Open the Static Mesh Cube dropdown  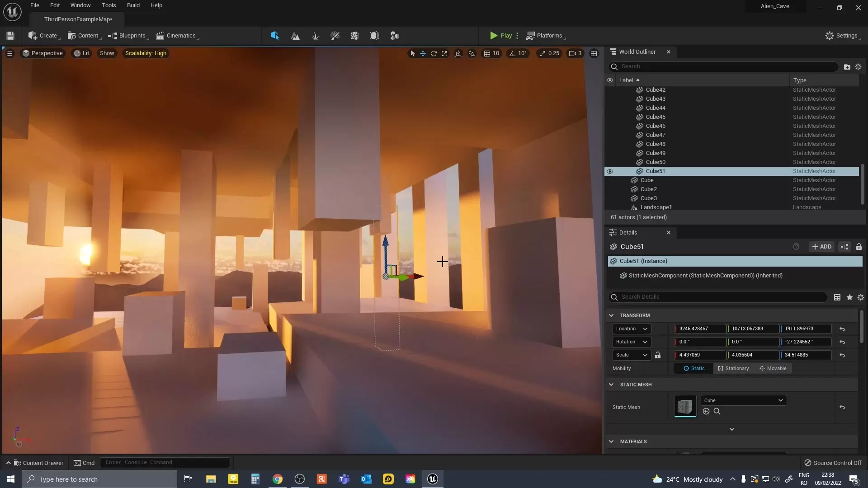point(743,400)
